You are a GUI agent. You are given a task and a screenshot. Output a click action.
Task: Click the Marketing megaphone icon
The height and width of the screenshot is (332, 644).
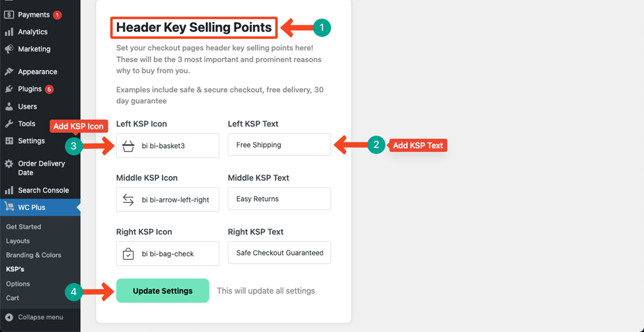pyautogui.click(x=9, y=49)
